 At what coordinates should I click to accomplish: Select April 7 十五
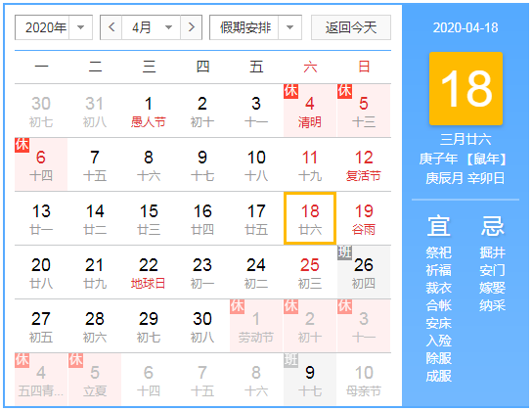pos(95,164)
